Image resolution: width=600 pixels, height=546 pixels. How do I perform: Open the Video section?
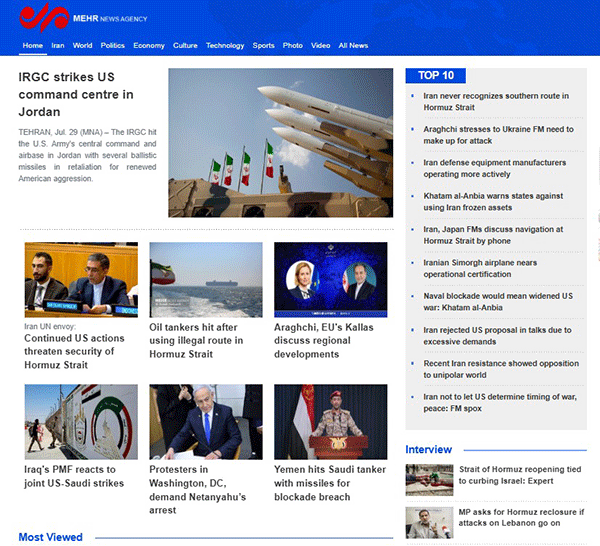click(321, 46)
